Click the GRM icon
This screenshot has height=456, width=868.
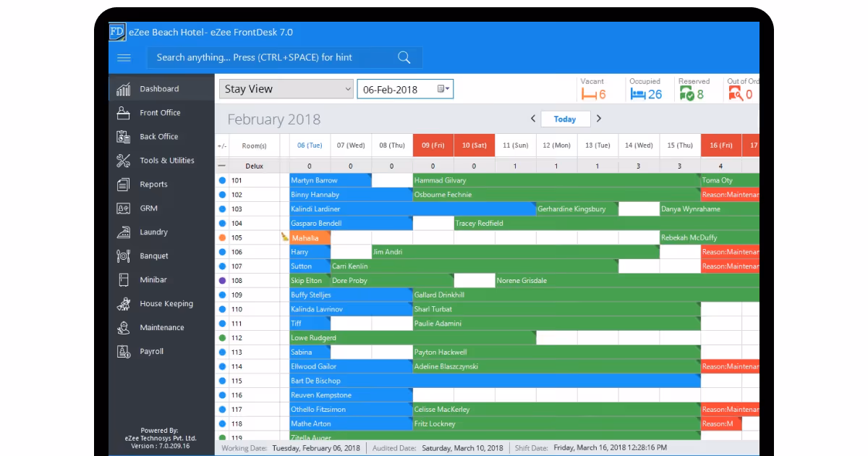[124, 208]
